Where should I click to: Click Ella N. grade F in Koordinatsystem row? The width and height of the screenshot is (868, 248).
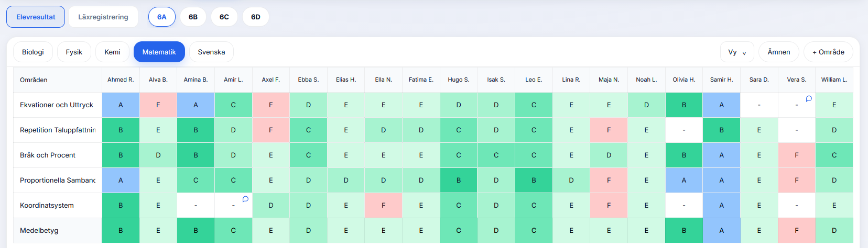384,205
